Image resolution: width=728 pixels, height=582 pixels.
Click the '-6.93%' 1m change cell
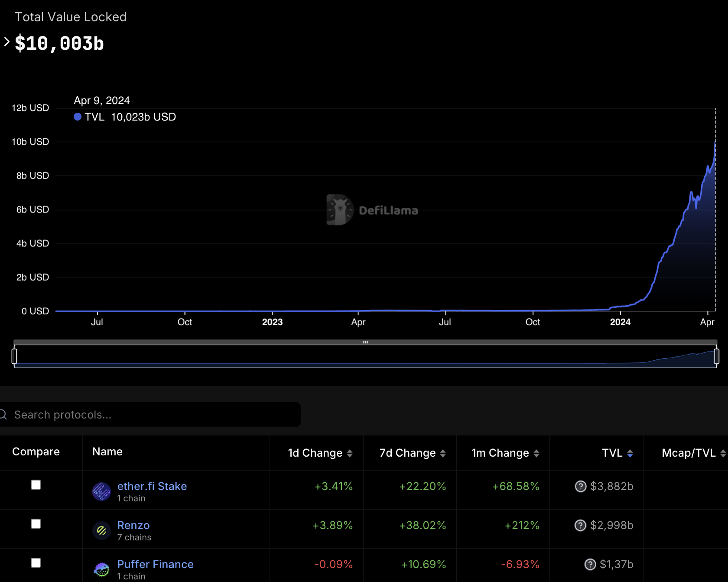click(x=520, y=564)
